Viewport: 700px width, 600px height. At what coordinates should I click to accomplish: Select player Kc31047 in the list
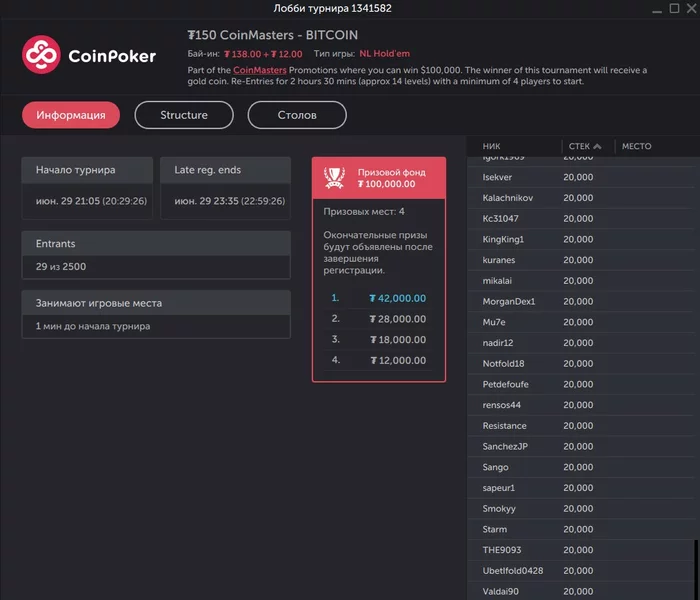581,219
